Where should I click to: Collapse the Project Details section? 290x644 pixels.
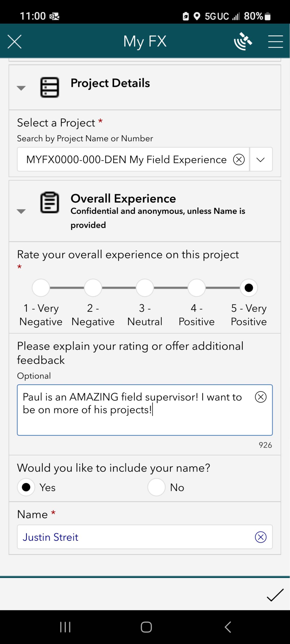click(x=21, y=88)
